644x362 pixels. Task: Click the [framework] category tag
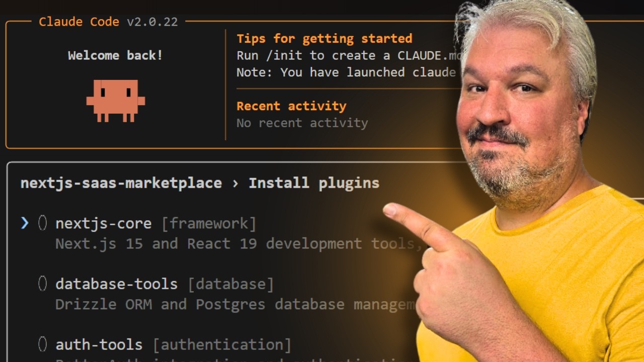click(x=209, y=223)
